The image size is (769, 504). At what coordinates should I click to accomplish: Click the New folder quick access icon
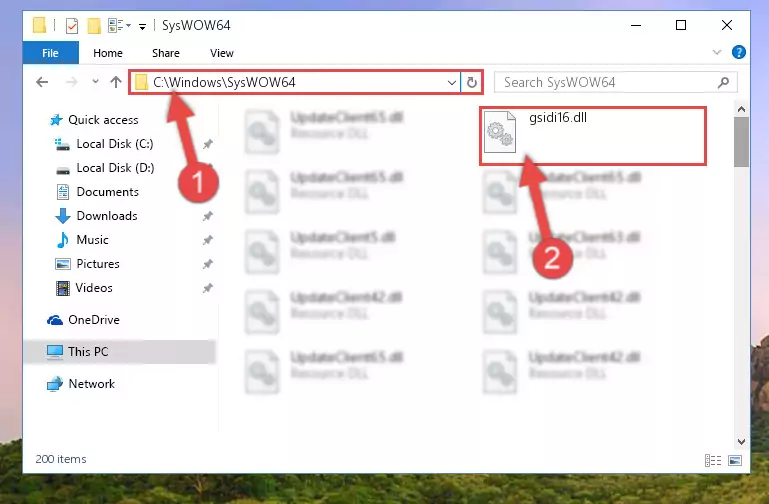pos(94,25)
